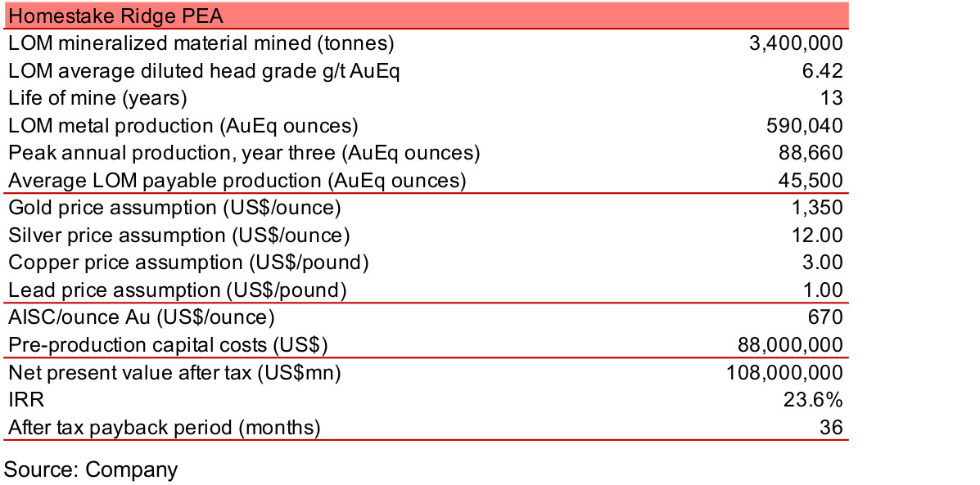Screen dimensions: 980x485
Task: Select the diluted head grade value 6.42
Action: point(823,71)
